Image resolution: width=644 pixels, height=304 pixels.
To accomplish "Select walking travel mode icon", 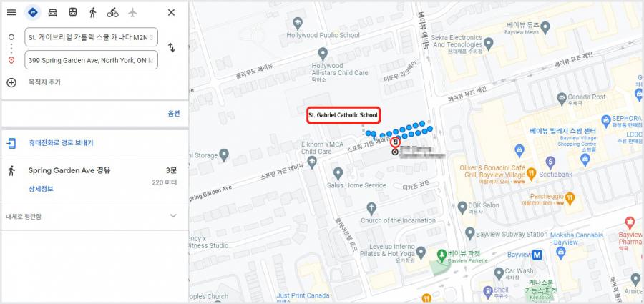I will [x=93, y=12].
